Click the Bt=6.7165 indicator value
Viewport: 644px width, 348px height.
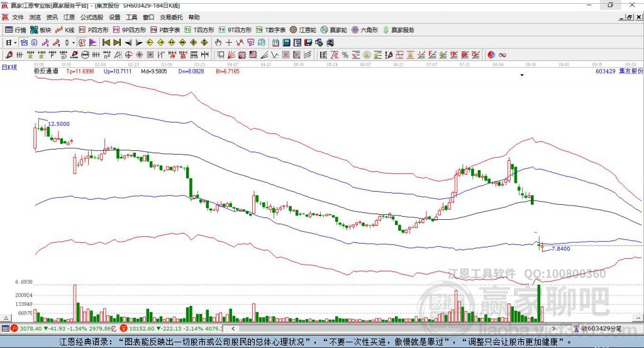pyautogui.click(x=228, y=72)
